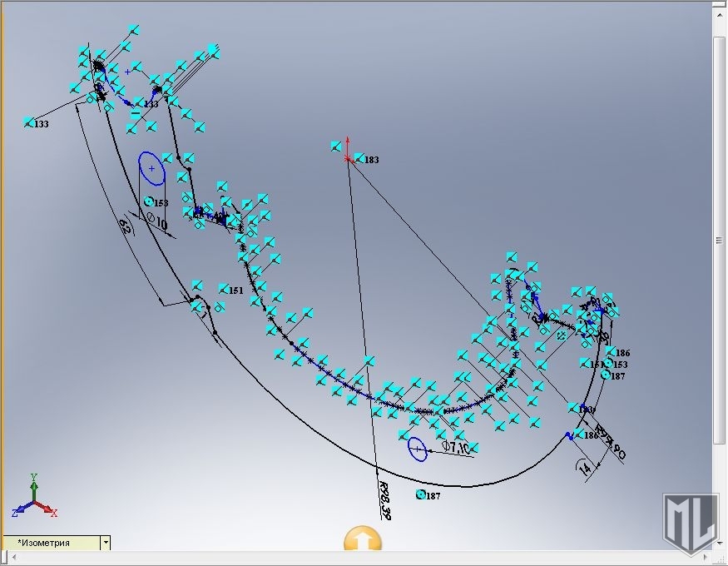Select the 14 dimension at lower right

584,469
